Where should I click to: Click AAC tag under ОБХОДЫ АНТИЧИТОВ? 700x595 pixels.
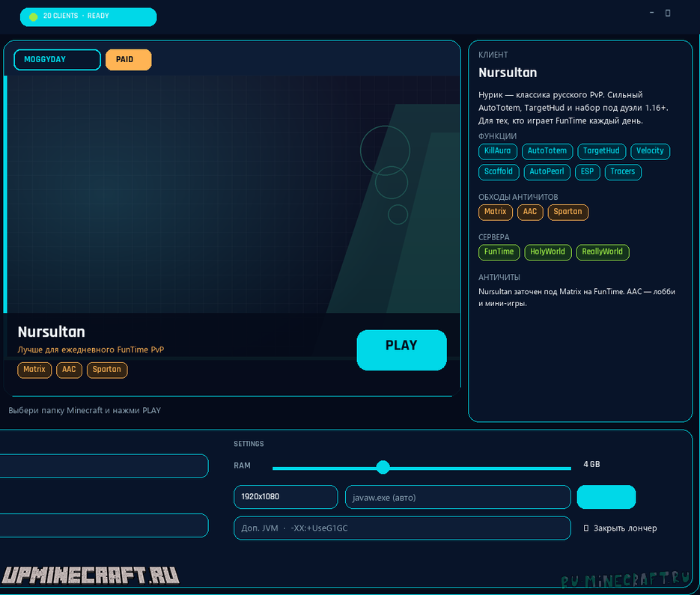tap(530, 212)
